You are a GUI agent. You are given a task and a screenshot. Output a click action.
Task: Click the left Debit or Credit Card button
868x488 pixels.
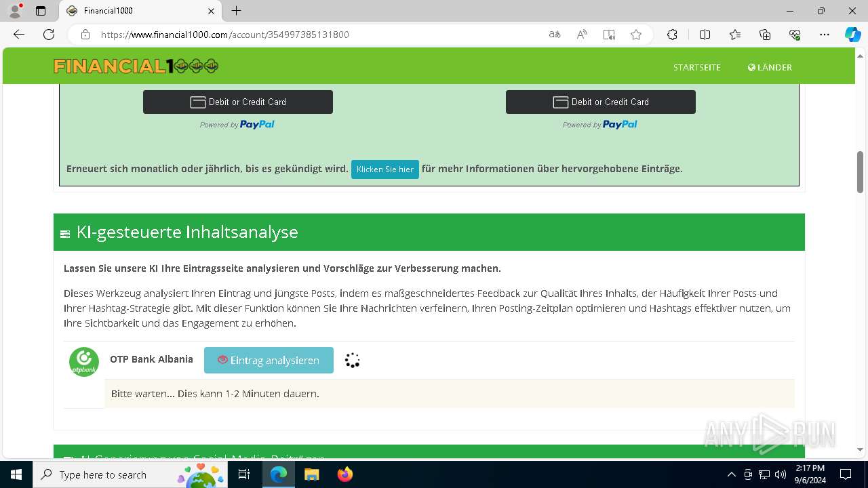coord(238,102)
